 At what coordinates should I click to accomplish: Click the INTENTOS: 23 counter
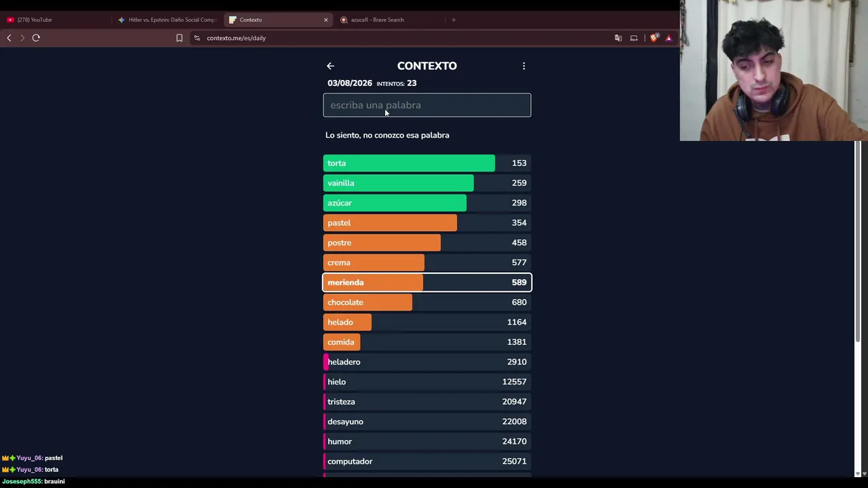[397, 83]
